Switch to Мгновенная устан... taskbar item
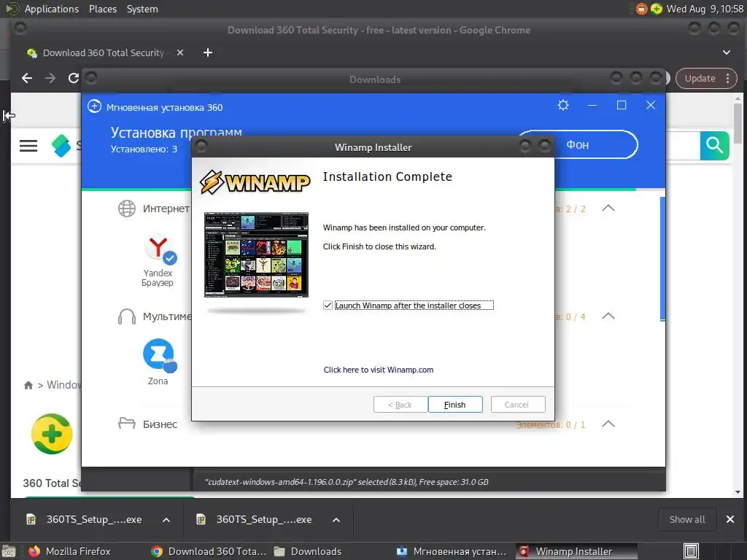The width and height of the screenshot is (747, 560). point(452,551)
